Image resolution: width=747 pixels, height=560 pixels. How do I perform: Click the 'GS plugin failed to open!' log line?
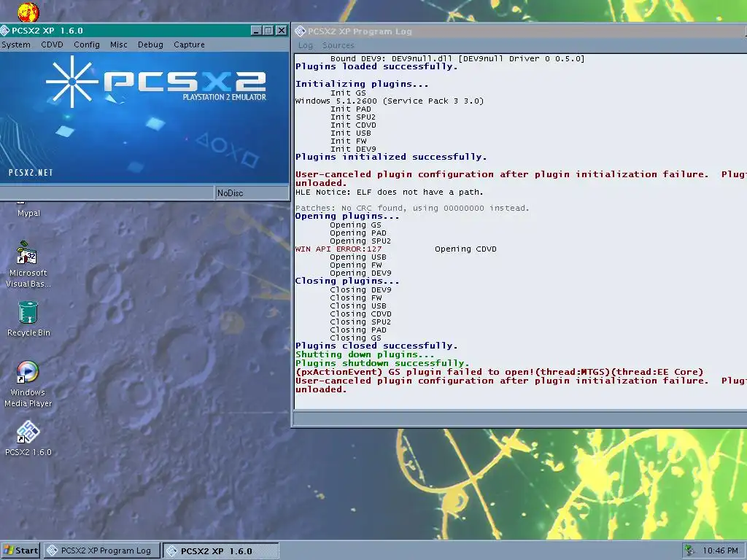[499, 372]
